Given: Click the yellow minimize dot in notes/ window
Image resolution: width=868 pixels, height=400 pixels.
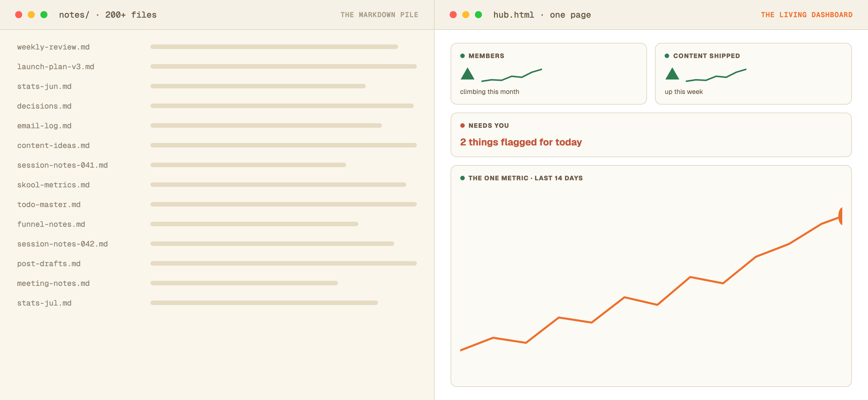Looking at the screenshot, I should point(31,15).
